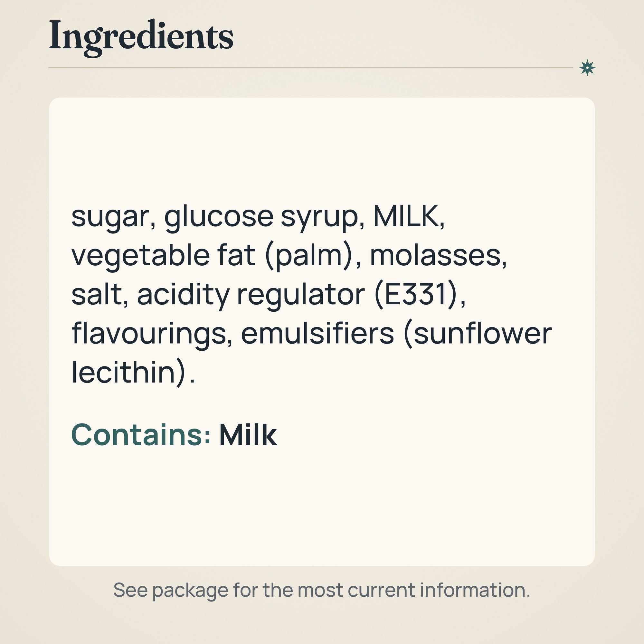Select the vegetable fat text
The height and width of the screenshot is (644, 644).
tap(163, 255)
